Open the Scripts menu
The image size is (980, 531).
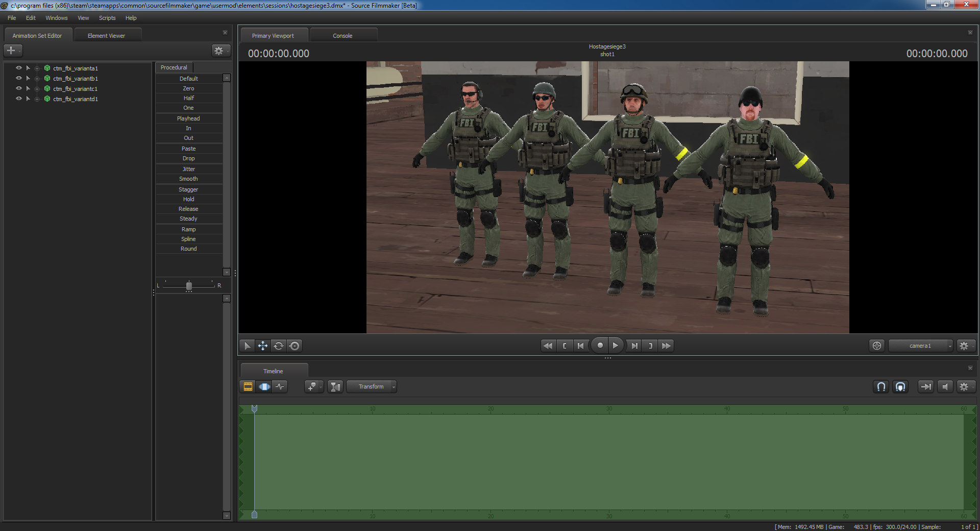(x=107, y=18)
